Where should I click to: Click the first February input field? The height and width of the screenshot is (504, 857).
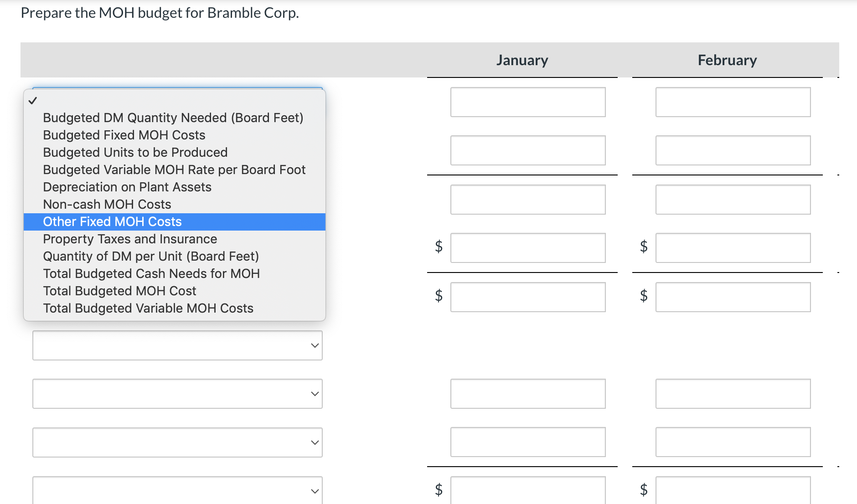(x=733, y=102)
